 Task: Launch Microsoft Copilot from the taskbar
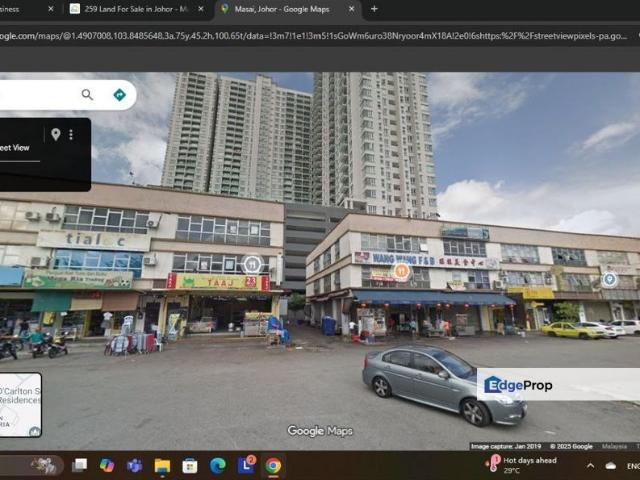107,465
